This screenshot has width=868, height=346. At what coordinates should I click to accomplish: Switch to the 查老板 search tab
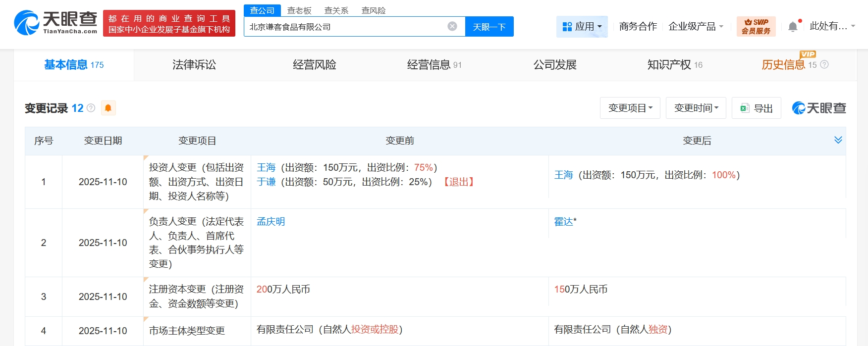point(299,10)
